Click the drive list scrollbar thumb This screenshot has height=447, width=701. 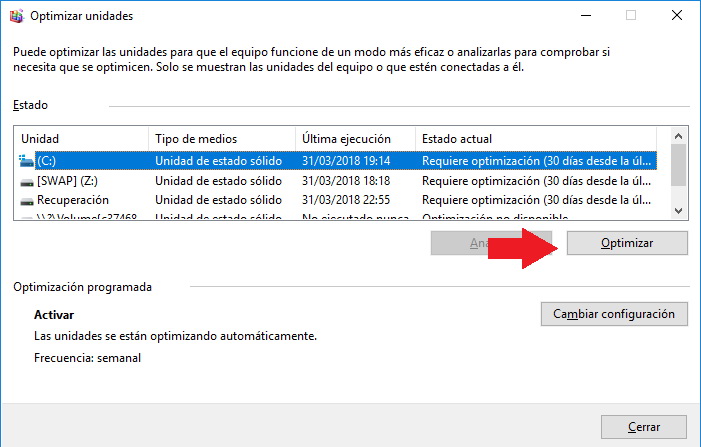tap(678, 164)
